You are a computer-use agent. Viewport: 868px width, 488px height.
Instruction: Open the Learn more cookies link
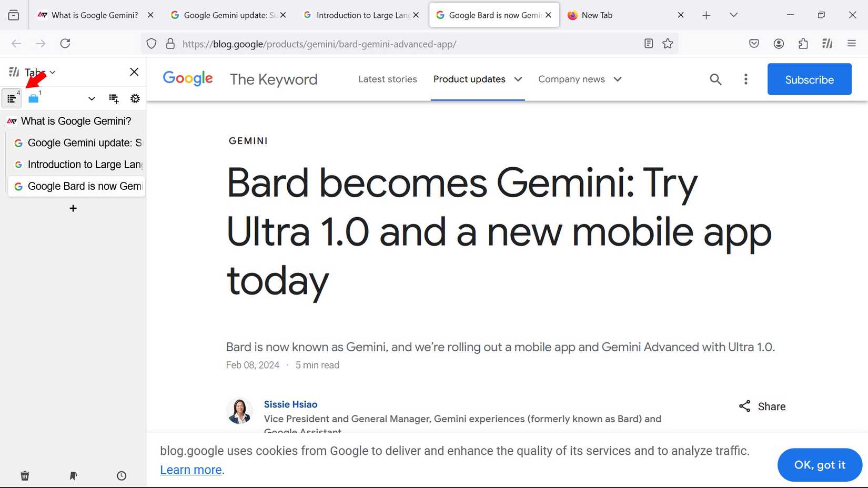tap(190, 469)
